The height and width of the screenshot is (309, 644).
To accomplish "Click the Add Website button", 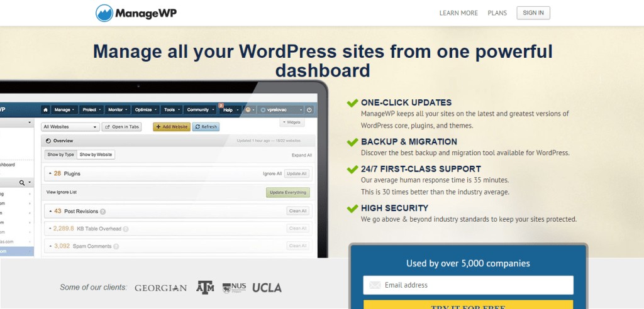I will coord(172,127).
